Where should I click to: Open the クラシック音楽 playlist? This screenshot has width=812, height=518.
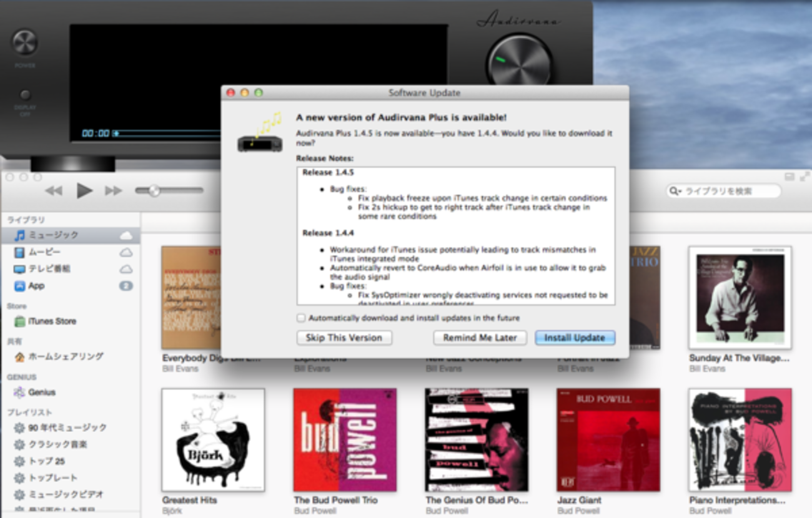pos(70,445)
